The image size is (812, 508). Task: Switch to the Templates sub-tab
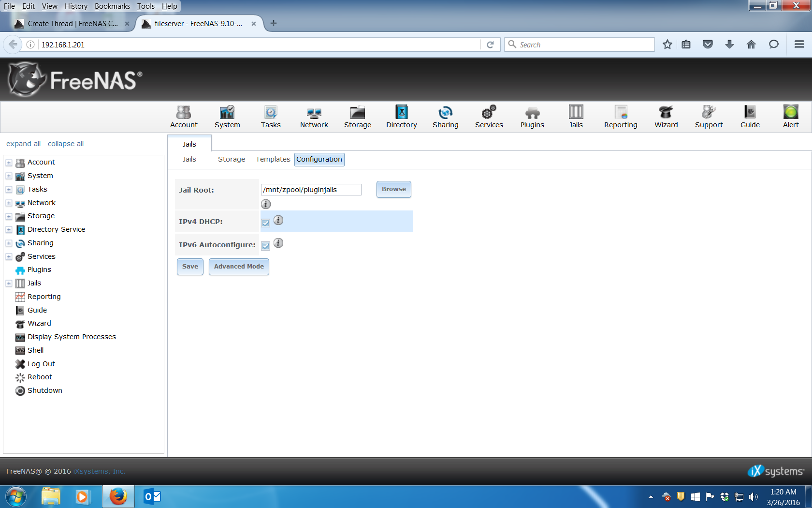click(x=273, y=159)
